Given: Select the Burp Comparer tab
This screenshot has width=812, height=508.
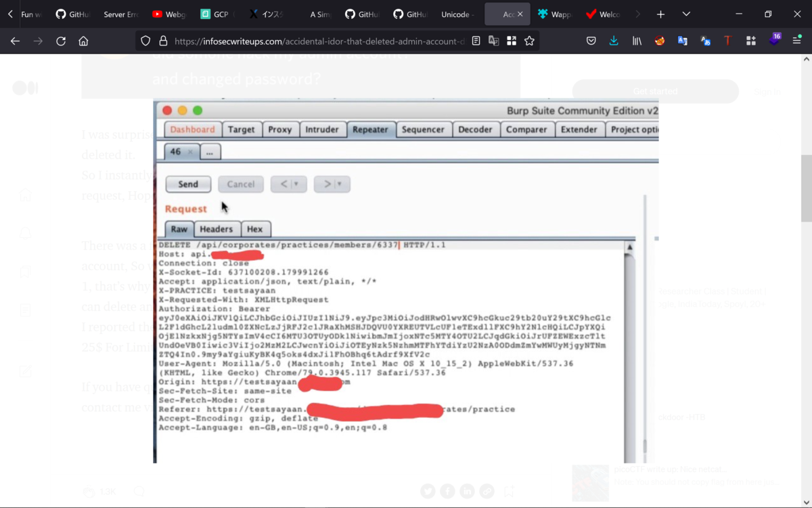Looking at the screenshot, I should pos(526,129).
